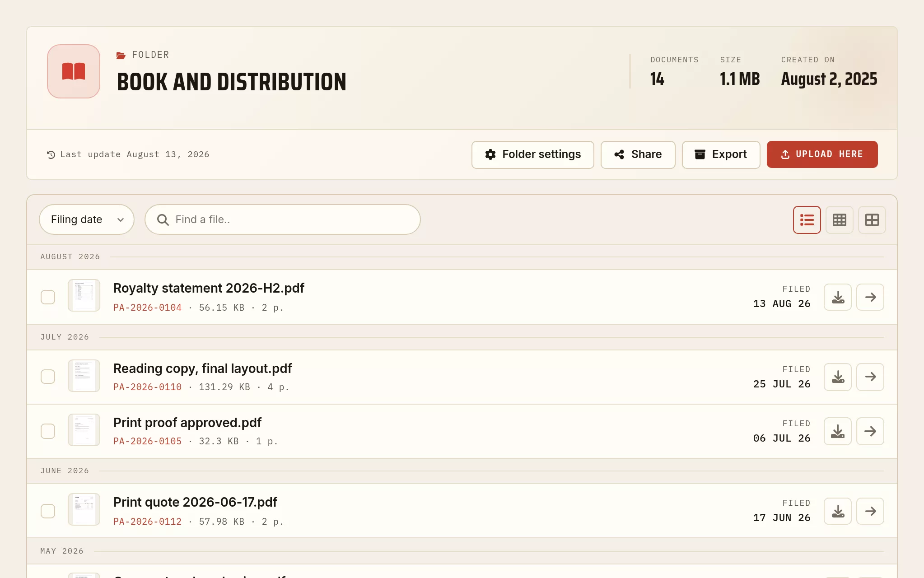Click filed date 25 JUL 26
Screen dimensions: 924x578
[x=782, y=384]
